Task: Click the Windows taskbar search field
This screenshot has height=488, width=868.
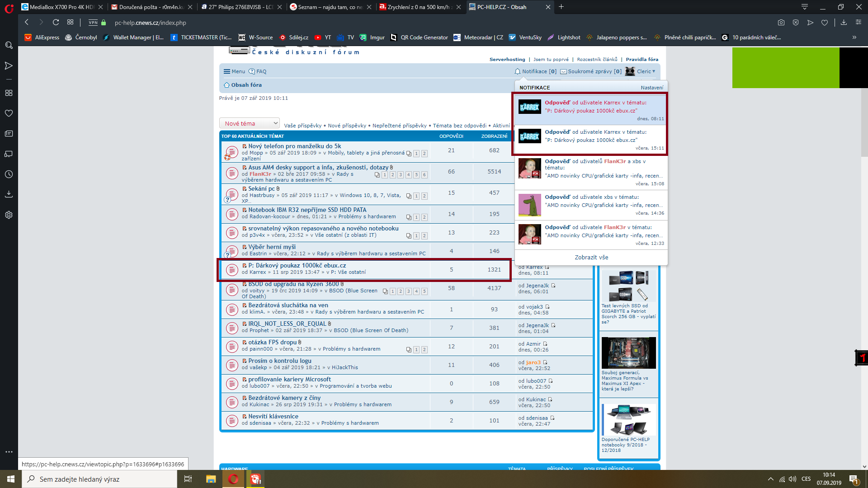Action: [x=99, y=479]
